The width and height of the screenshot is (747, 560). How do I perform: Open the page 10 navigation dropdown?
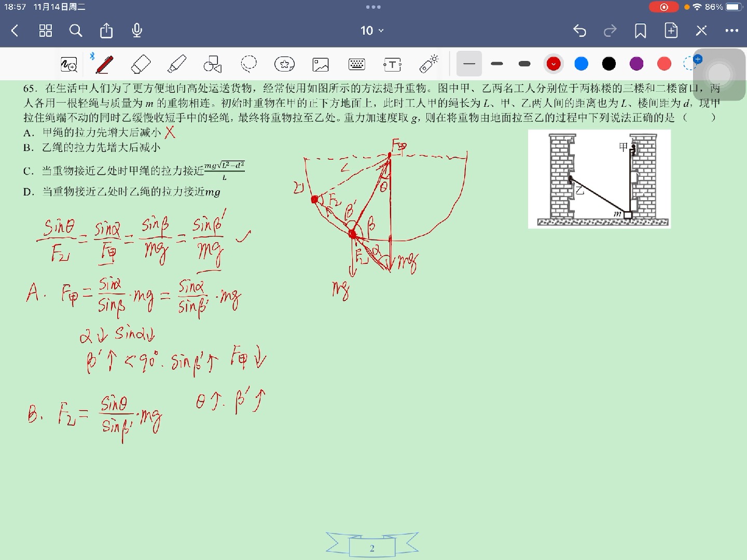371,31
